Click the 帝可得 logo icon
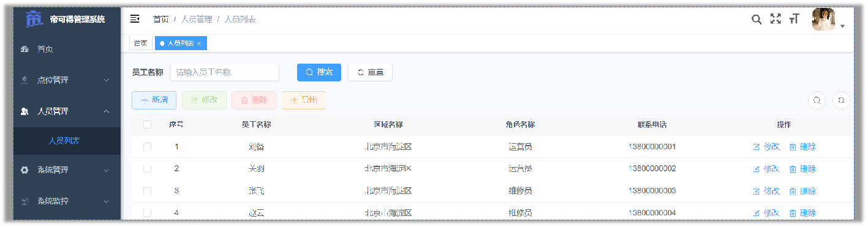 click(x=34, y=18)
